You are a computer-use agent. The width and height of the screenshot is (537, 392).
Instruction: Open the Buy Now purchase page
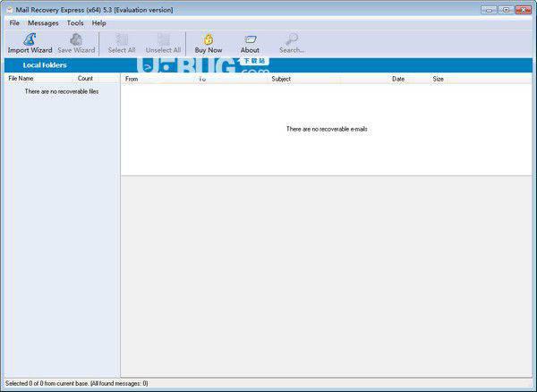[x=209, y=44]
